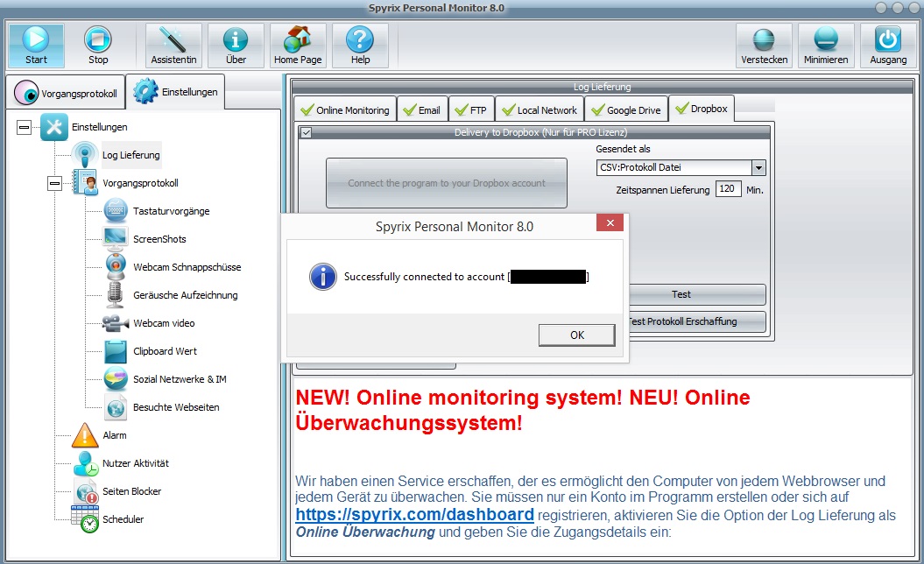Click the Log Lieferung tree label
924x564 pixels.
(x=130, y=155)
